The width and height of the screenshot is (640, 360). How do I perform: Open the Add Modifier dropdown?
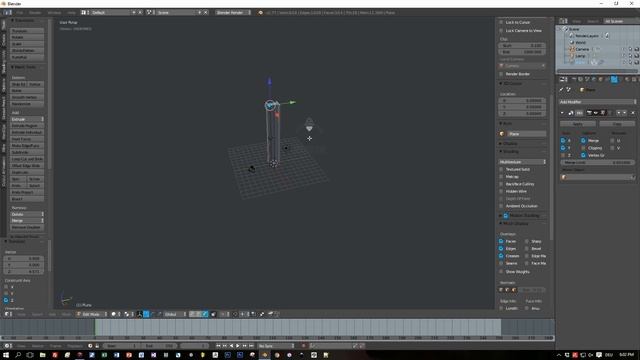coord(598,102)
